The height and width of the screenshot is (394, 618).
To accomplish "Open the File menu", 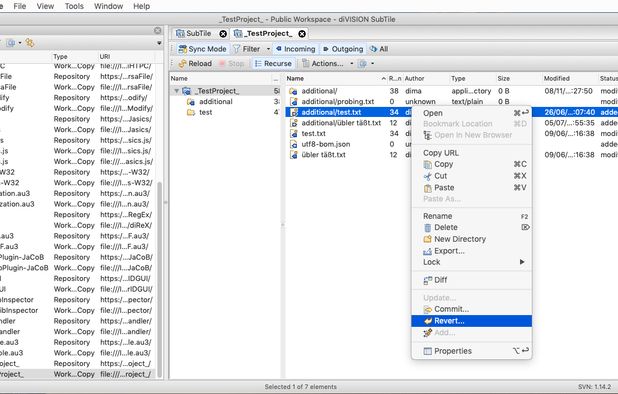I will (x=20, y=6).
